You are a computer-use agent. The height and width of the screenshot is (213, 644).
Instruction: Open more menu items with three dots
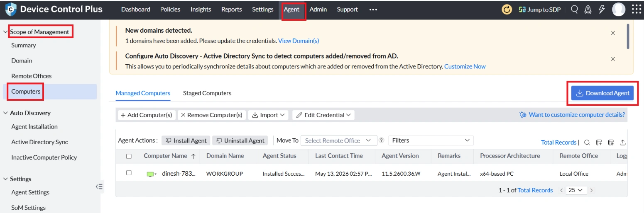(x=373, y=10)
